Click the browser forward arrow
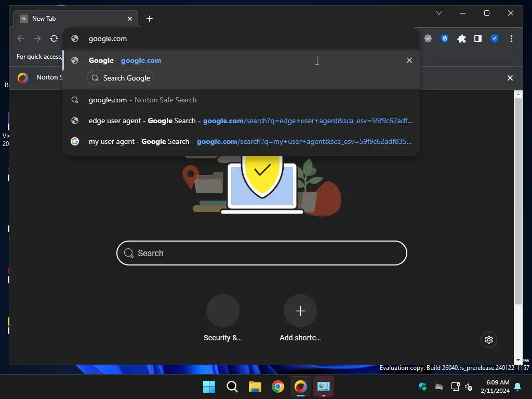532x399 pixels. (x=37, y=38)
